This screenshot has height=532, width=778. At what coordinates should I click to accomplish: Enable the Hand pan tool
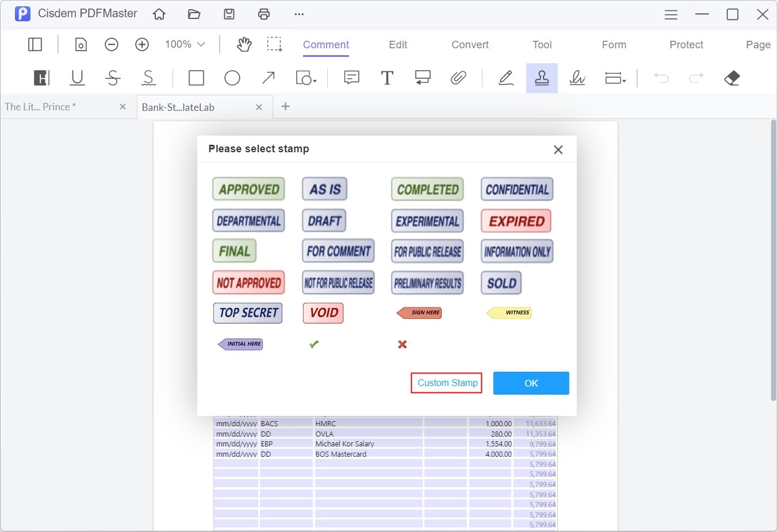(x=244, y=44)
